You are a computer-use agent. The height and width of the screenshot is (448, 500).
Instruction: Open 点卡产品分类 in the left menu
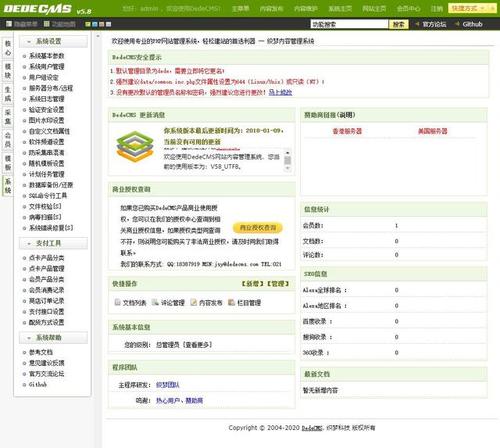(x=47, y=258)
